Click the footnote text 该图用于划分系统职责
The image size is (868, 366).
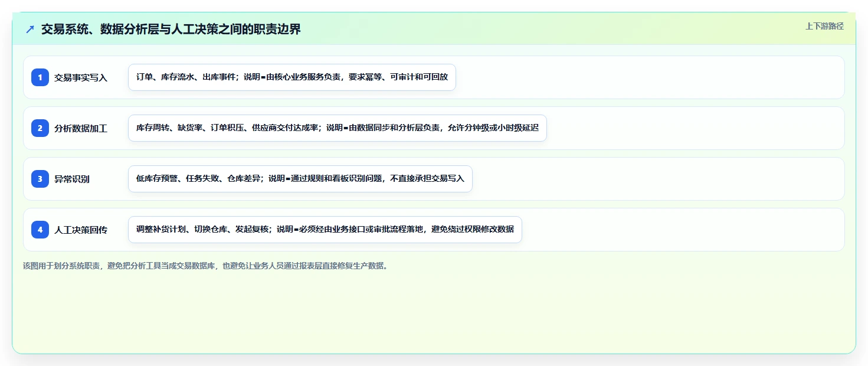(x=206, y=266)
